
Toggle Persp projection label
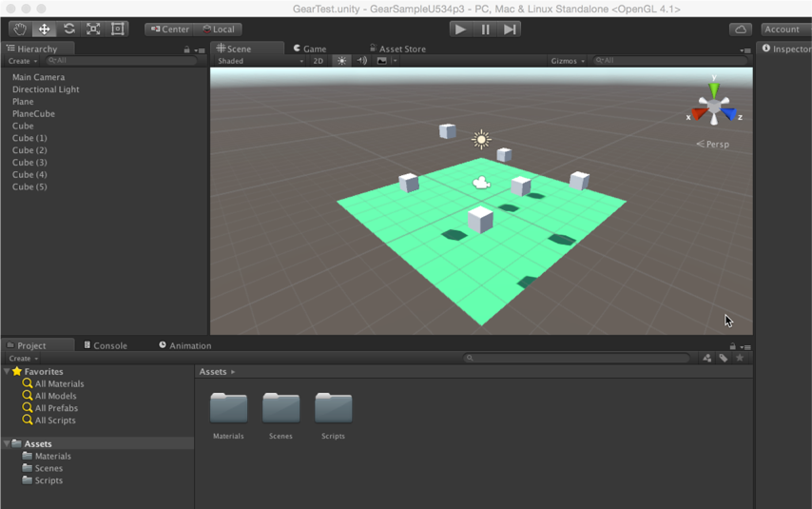(x=712, y=144)
